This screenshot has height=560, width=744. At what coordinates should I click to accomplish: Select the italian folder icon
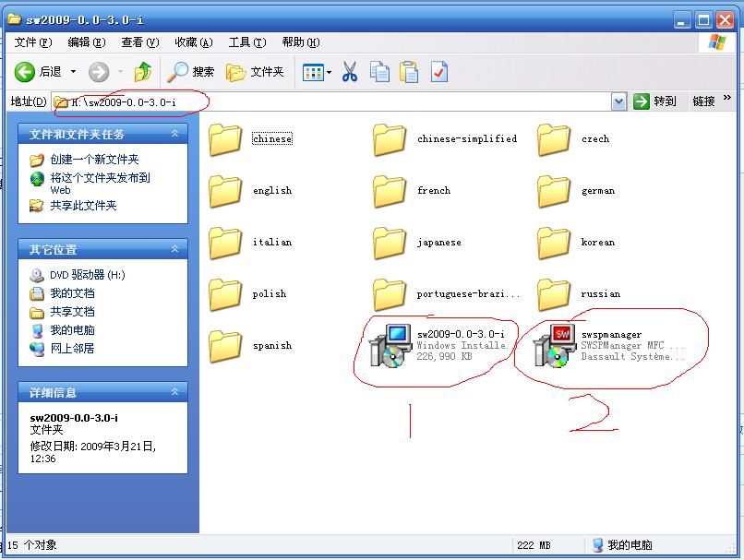pyautogui.click(x=225, y=244)
